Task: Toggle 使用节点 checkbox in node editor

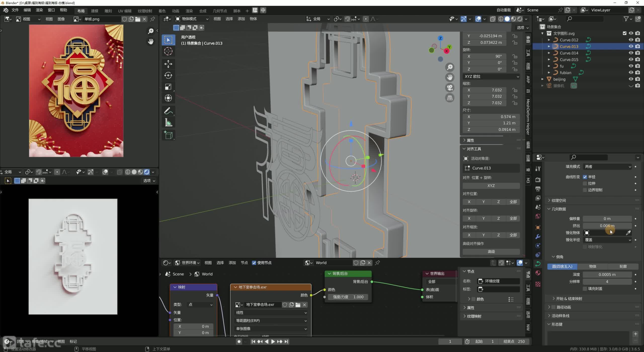Action: 254,263
